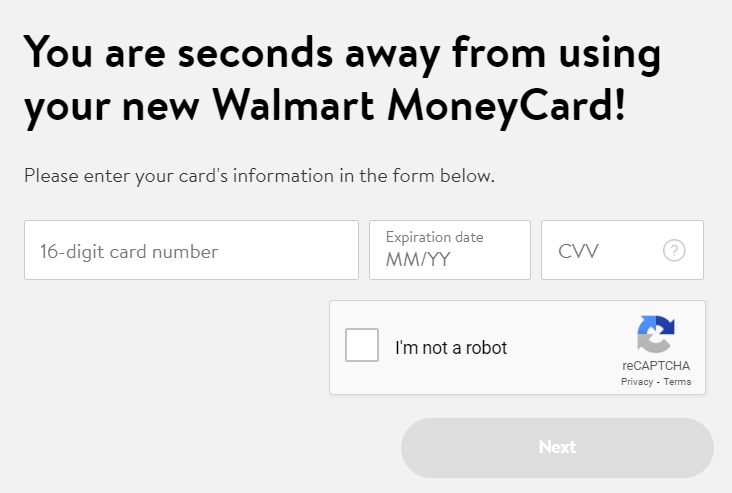Click the CVV help question mark icon
Screen dimensions: 732x493
(x=674, y=251)
